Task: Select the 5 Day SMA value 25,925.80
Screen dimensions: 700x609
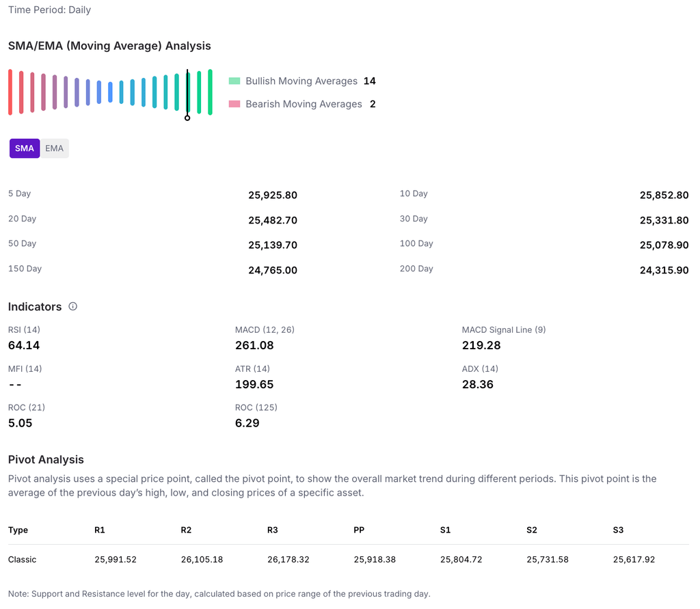Action: click(x=273, y=195)
